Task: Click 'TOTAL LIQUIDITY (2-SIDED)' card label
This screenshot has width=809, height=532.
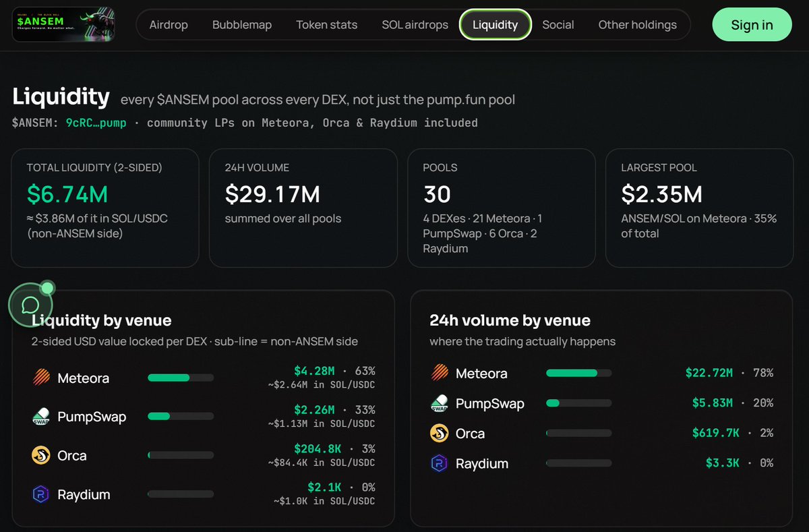Action: click(x=94, y=167)
